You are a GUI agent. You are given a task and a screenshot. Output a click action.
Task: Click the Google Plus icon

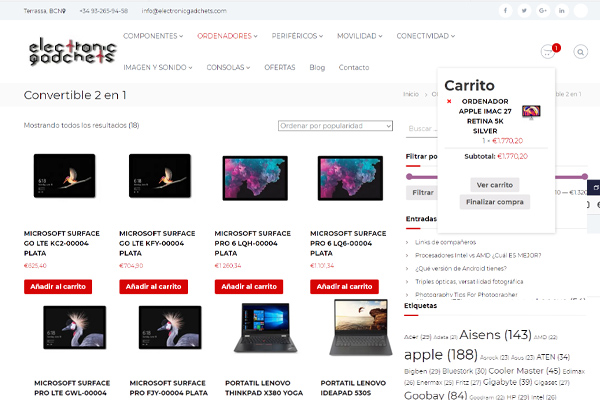tap(542, 10)
